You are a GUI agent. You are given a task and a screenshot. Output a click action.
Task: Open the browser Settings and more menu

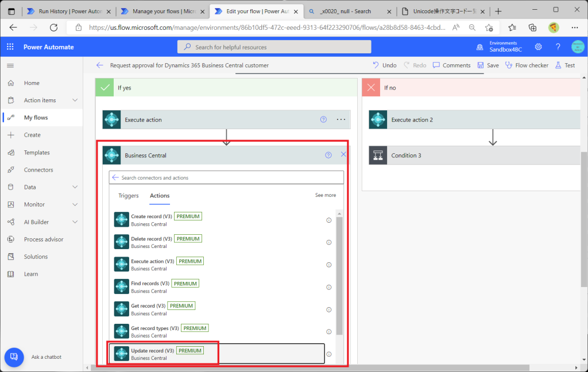pos(574,28)
